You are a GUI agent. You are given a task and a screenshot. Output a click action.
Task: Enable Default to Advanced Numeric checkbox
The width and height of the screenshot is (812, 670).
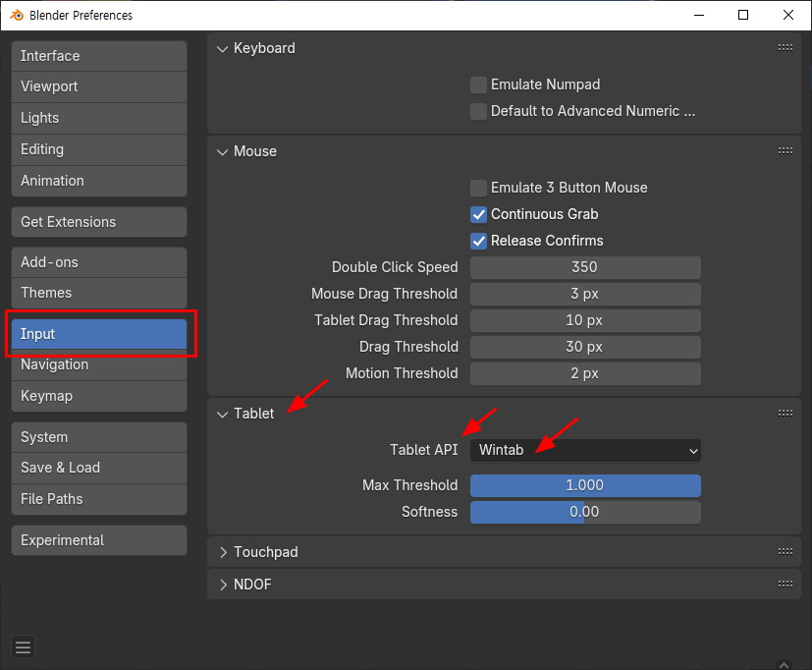[x=478, y=111]
